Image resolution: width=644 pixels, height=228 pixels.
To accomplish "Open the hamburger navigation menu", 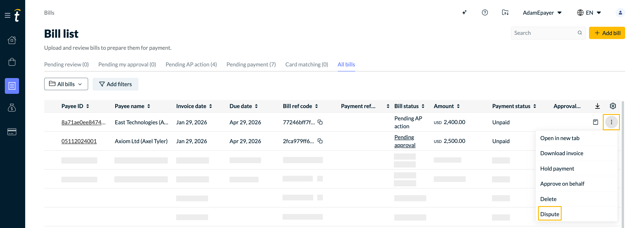I will (7, 16).
